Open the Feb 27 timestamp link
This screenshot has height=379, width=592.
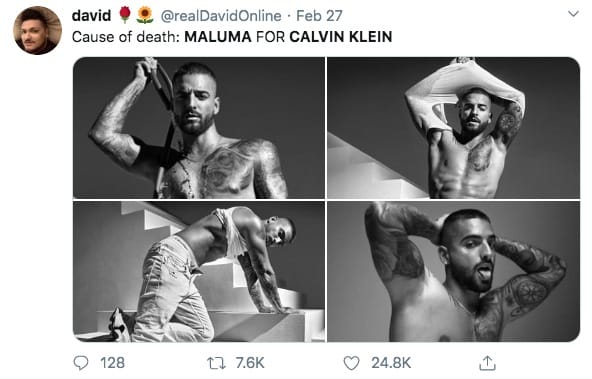[x=319, y=15]
